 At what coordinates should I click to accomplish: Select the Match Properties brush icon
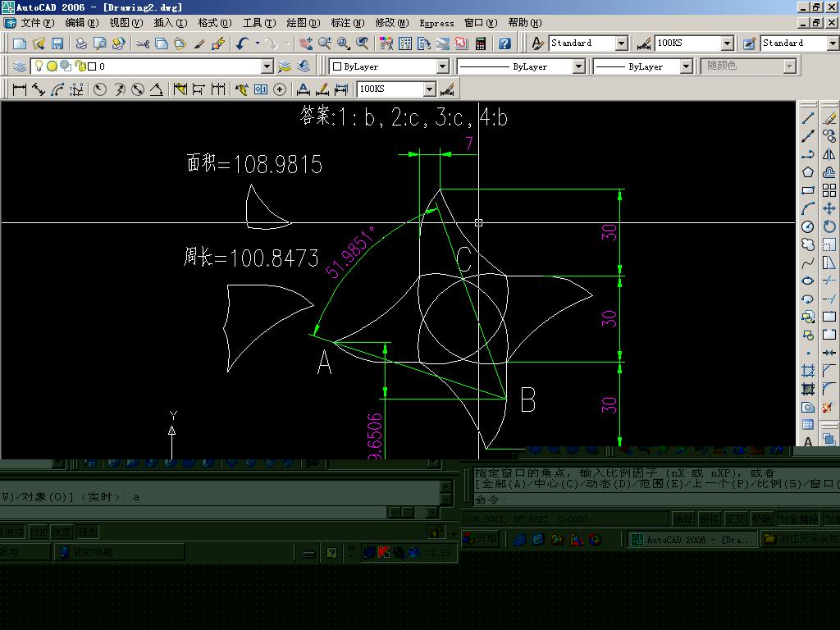pos(199,44)
